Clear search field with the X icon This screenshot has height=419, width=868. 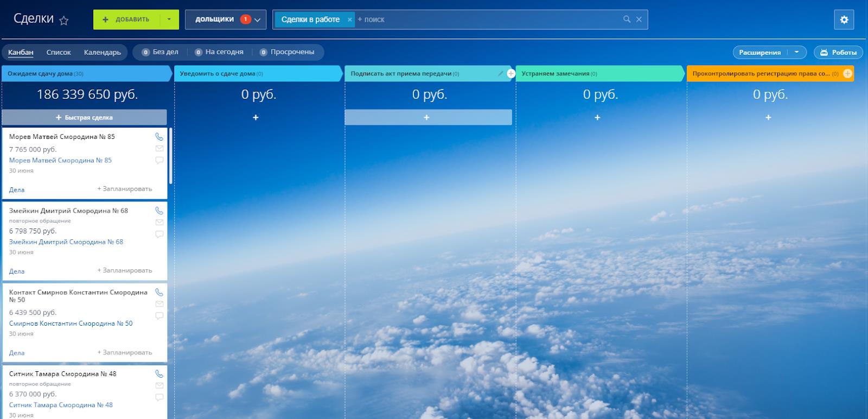coord(639,19)
